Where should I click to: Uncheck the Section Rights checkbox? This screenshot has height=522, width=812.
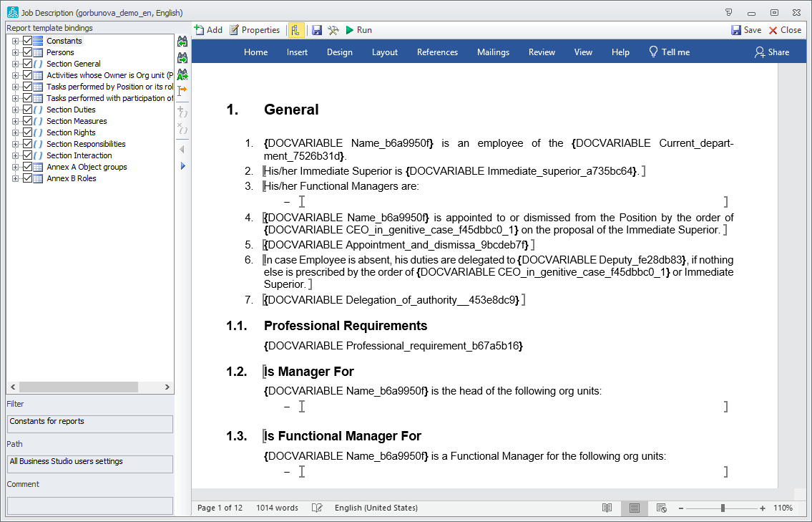point(27,132)
